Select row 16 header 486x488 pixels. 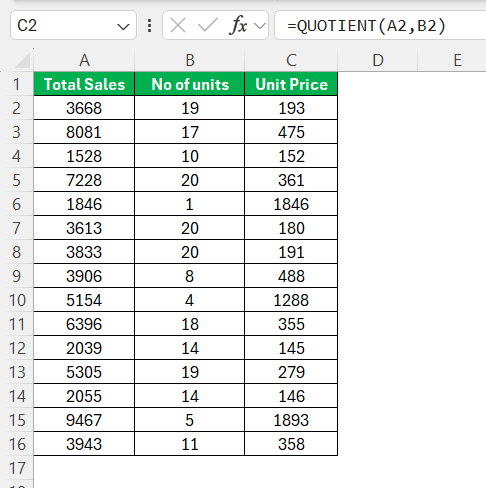[x=17, y=444]
